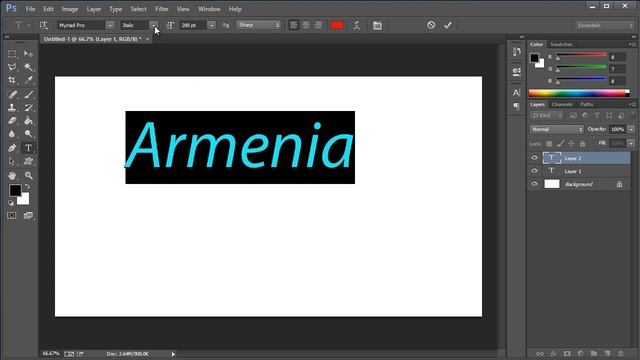Commit the current text edits
Image resolution: width=640 pixels, height=360 pixels.
point(448,25)
